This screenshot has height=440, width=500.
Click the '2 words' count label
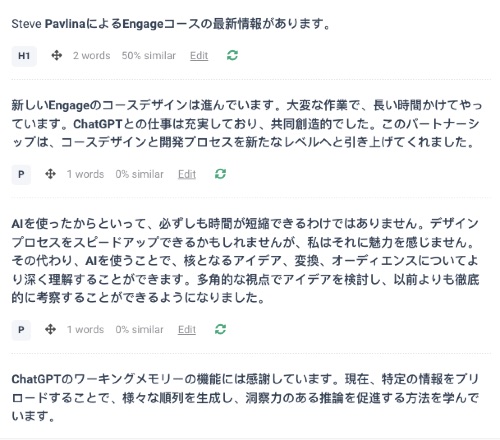click(x=92, y=55)
